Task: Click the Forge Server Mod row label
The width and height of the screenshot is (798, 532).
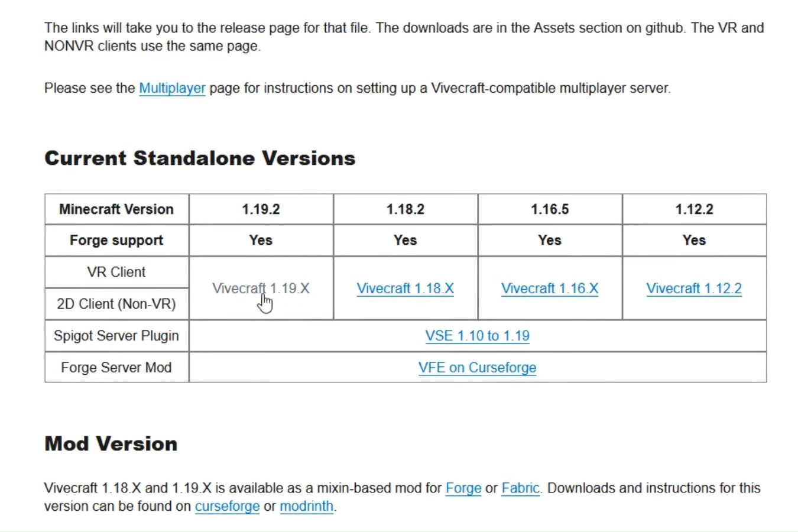Action: pos(116,368)
